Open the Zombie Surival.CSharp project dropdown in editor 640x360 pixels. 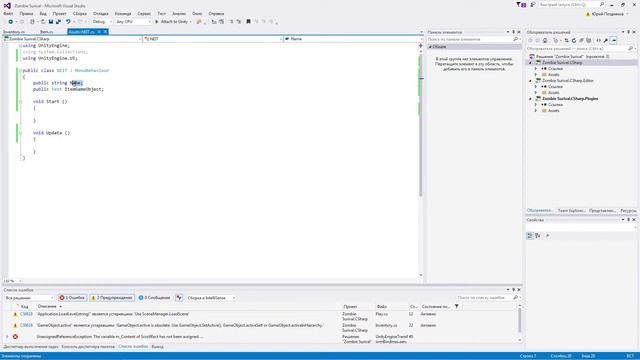tap(72, 39)
